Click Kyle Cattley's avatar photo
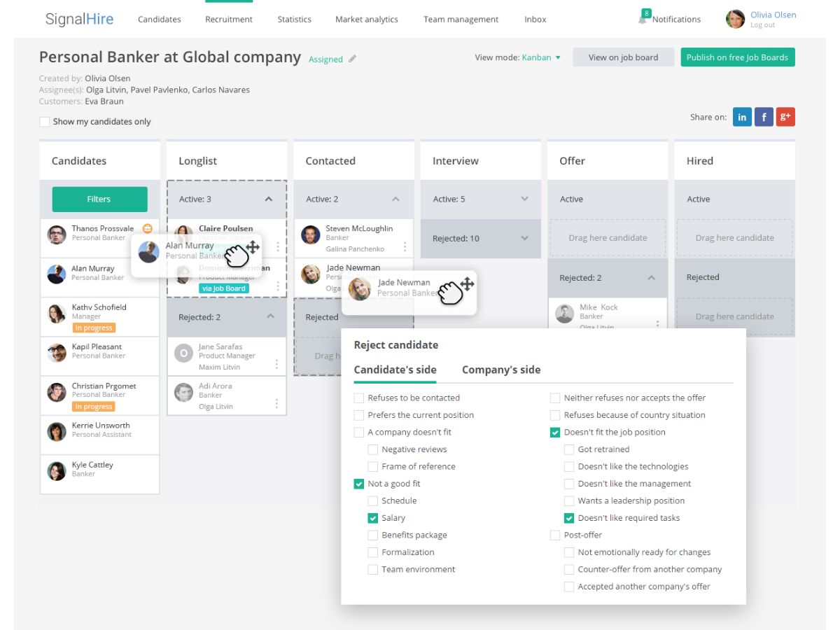840x630 pixels. click(x=57, y=470)
